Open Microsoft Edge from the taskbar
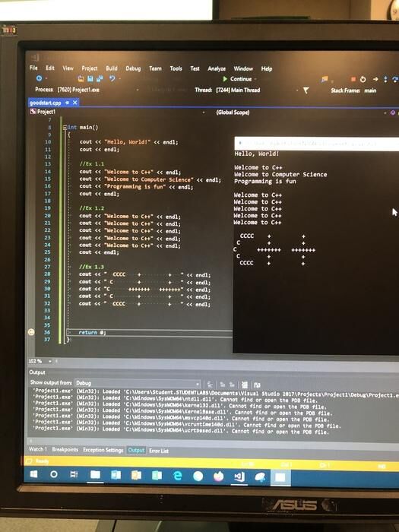 [177, 476]
